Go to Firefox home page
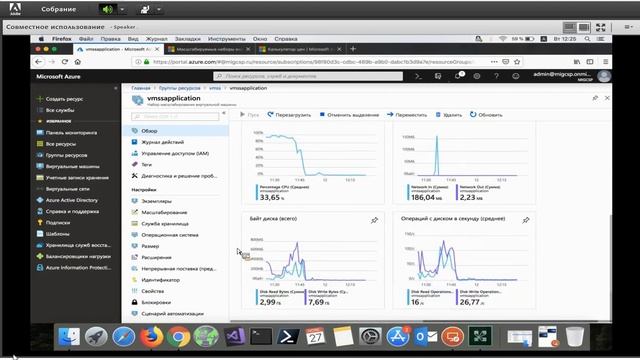The width and height of the screenshot is (640, 360). [78, 62]
